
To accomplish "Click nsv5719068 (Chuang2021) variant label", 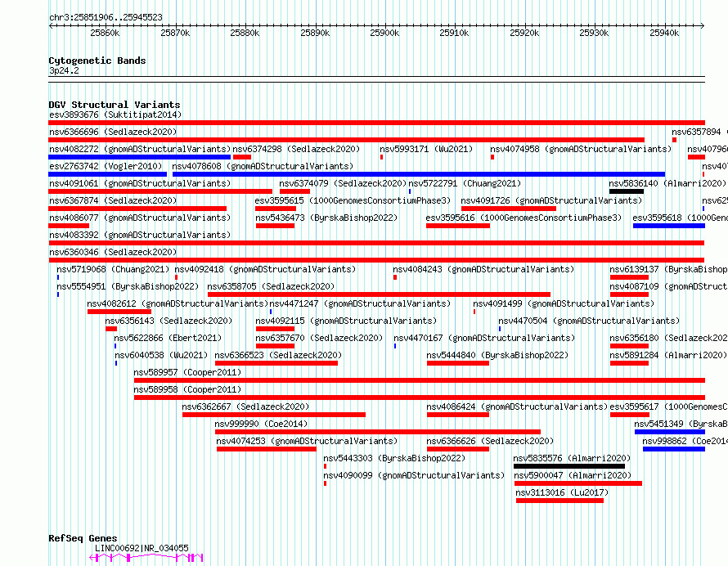I will (x=113, y=269).
